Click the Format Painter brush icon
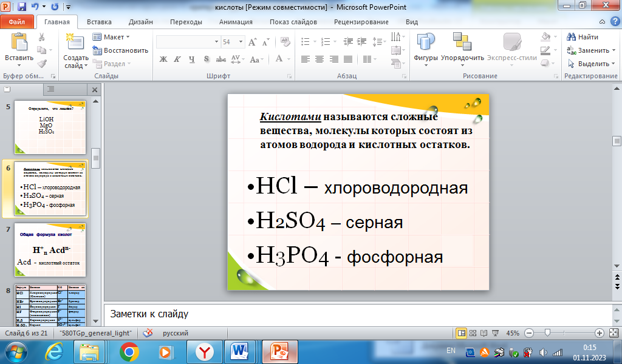622x364 pixels. 42,63
